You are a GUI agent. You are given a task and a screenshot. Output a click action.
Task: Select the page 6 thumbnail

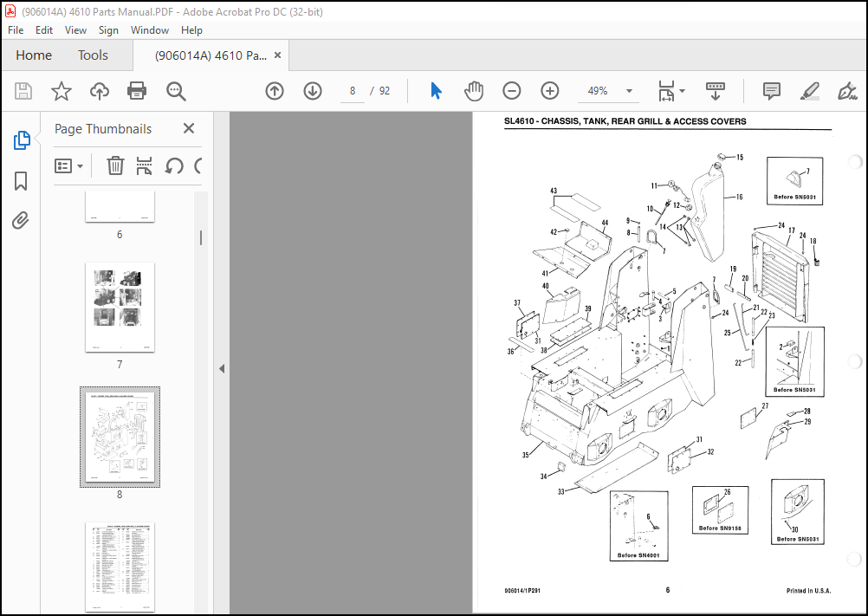[120, 206]
